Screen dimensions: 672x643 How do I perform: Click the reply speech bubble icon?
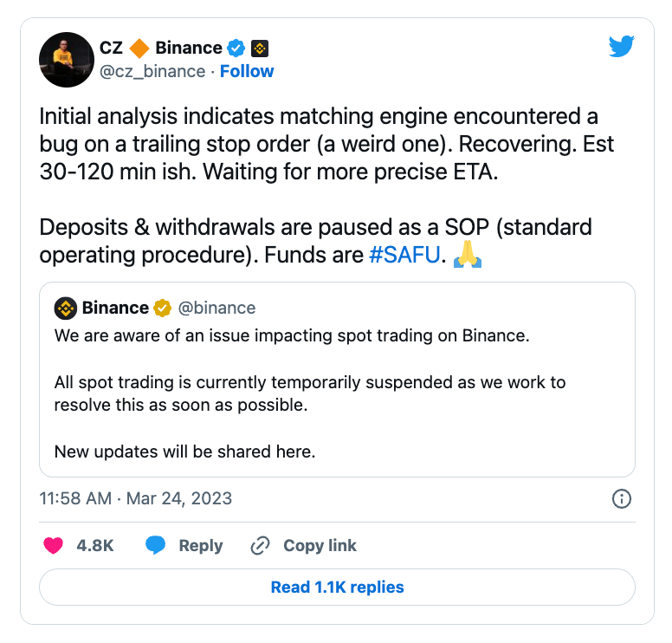pos(156,545)
